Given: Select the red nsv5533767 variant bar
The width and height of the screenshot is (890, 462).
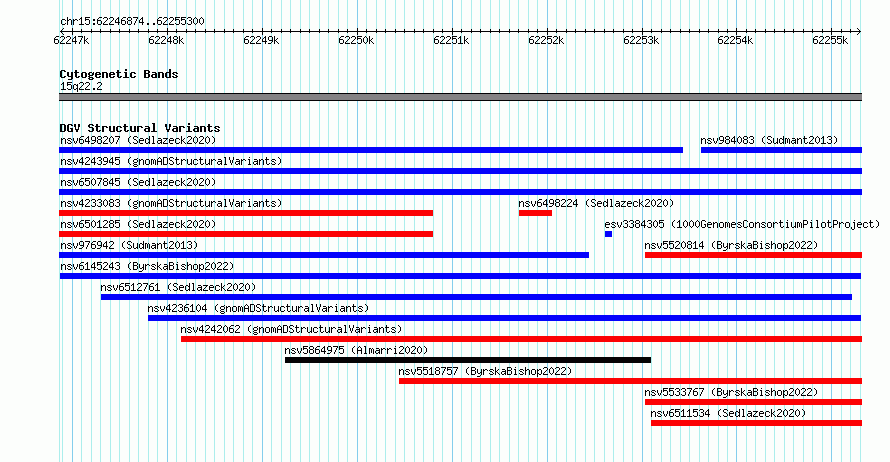Looking at the screenshot, I should [753, 402].
